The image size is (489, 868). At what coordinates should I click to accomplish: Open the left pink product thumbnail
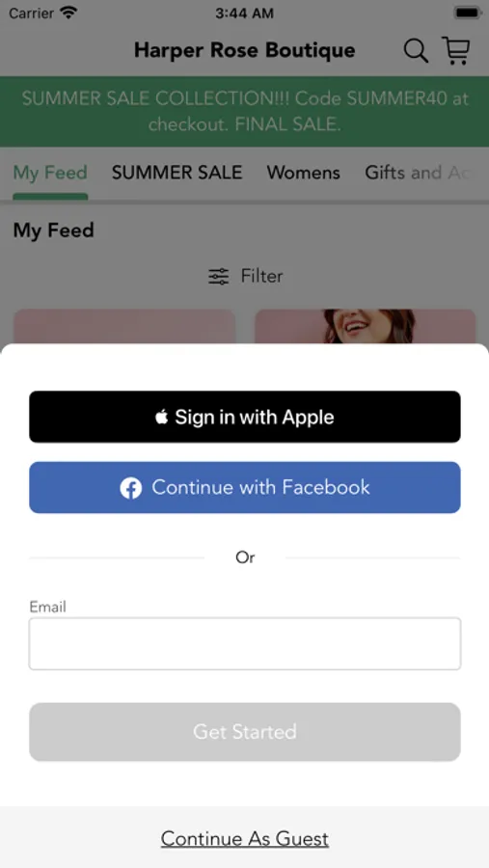(124, 327)
